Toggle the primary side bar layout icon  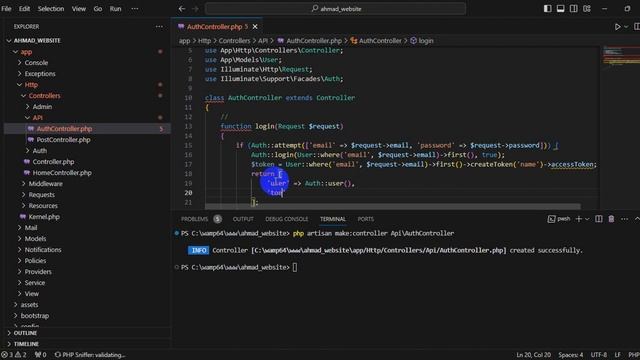[547, 9]
